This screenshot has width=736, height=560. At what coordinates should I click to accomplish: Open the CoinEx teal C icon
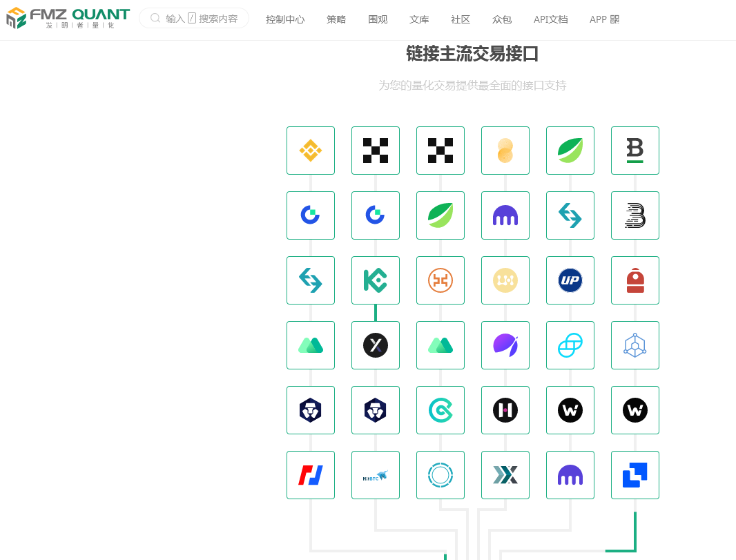click(x=440, y=410)
